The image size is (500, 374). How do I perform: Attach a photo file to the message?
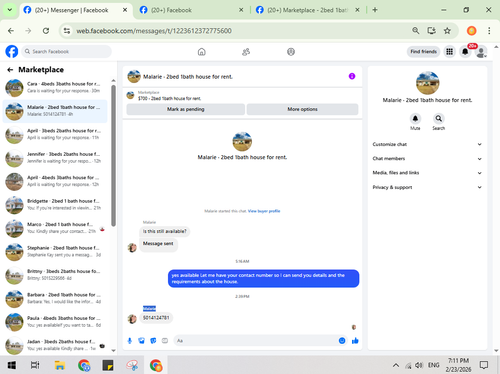point(141,341)
